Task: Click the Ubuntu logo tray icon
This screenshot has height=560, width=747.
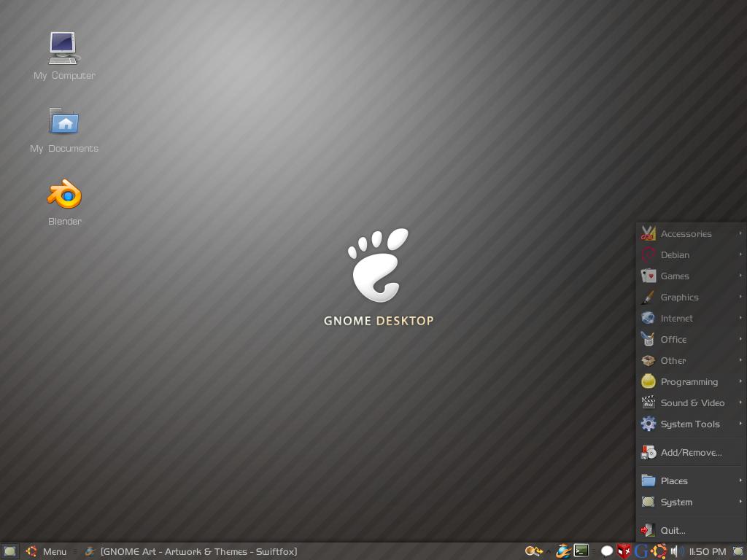Action: 659,551
